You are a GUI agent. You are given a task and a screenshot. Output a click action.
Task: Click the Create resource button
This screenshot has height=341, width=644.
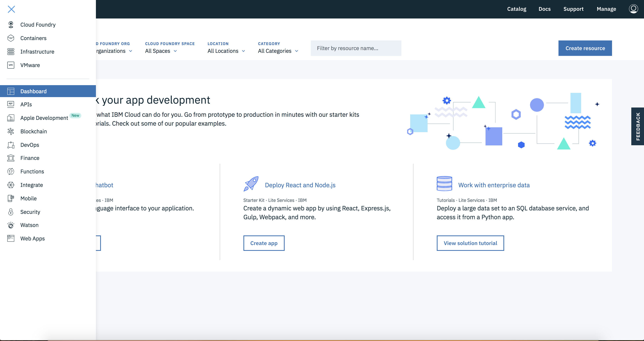585,48
